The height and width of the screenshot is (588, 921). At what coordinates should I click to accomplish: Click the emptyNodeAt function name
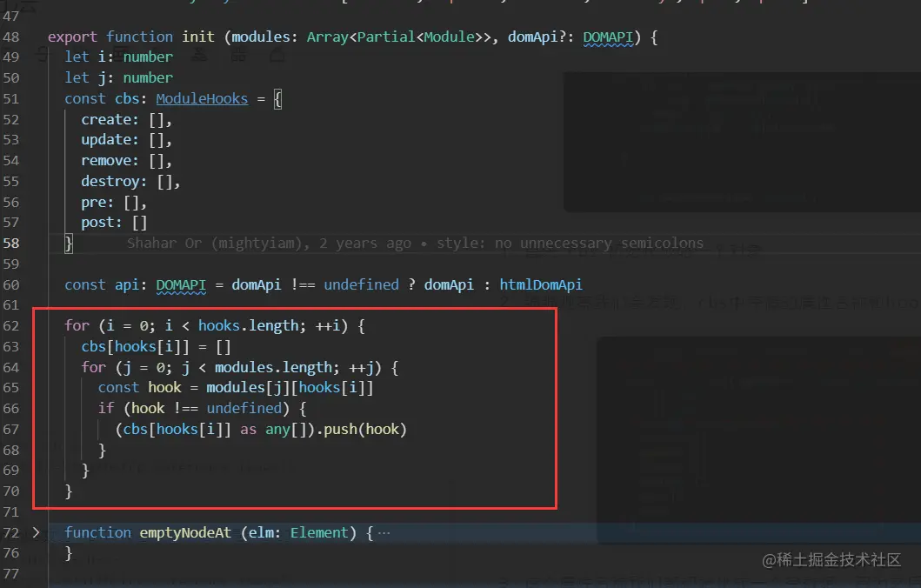pyautogui.click(x=185, y=533)
